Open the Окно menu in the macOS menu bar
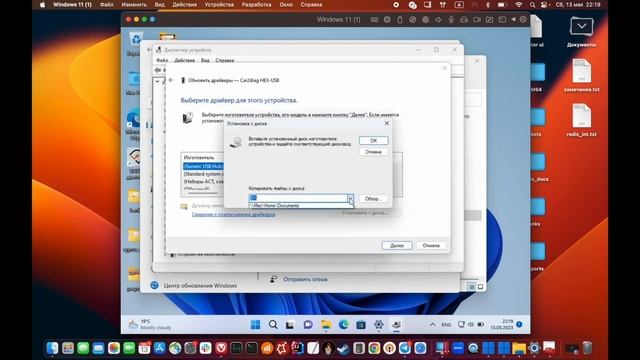 (286, 5)
